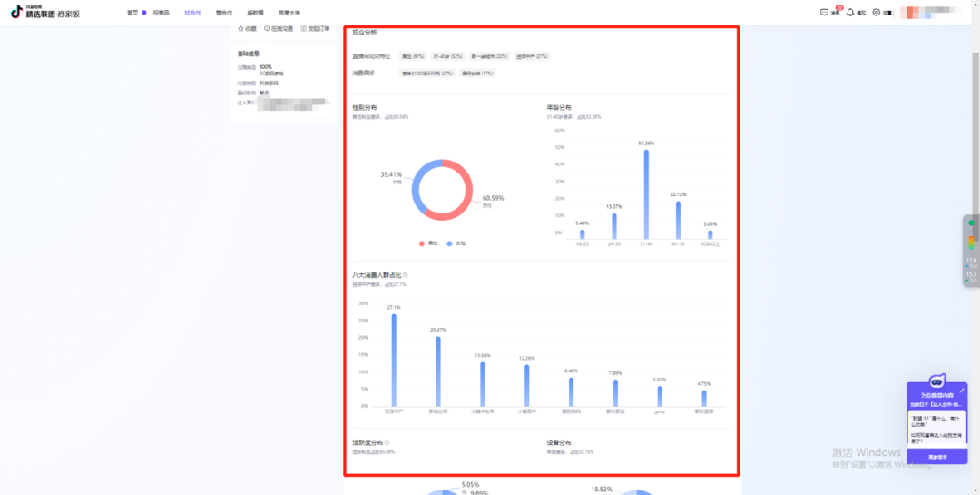This screenshot has width=980, height=495.
Task: Open the 电商大学 nav item
Action: (289, 13)
